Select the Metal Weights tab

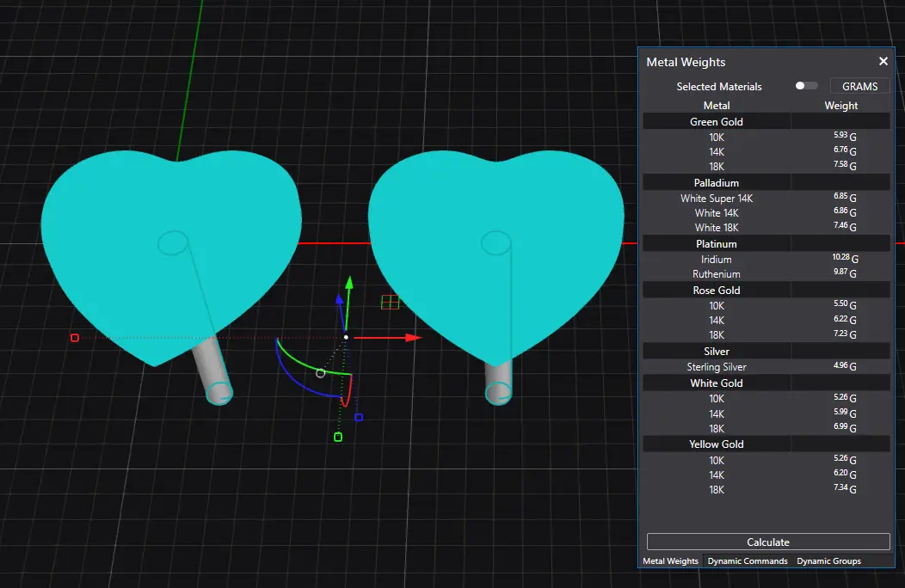pyautogui.click(x=671, y=560)
